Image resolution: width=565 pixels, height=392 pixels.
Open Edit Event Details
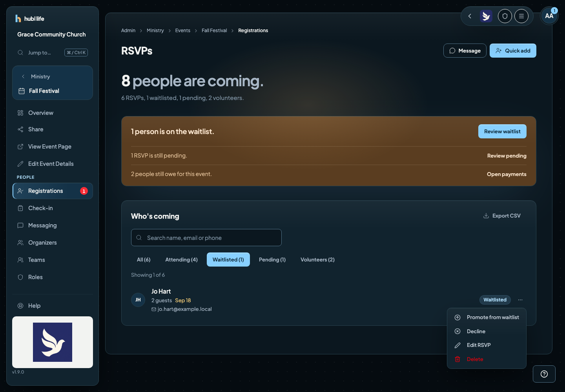point(53,164)
